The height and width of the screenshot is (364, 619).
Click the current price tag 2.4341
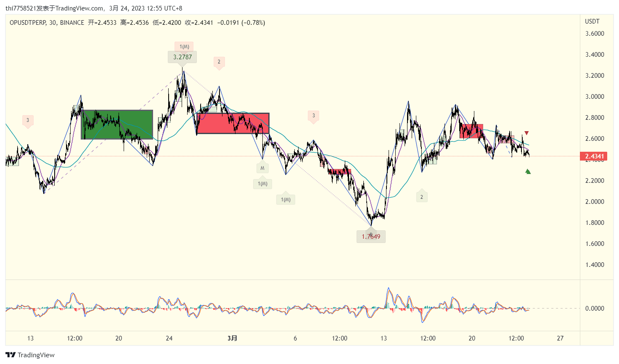coord(593,156)
